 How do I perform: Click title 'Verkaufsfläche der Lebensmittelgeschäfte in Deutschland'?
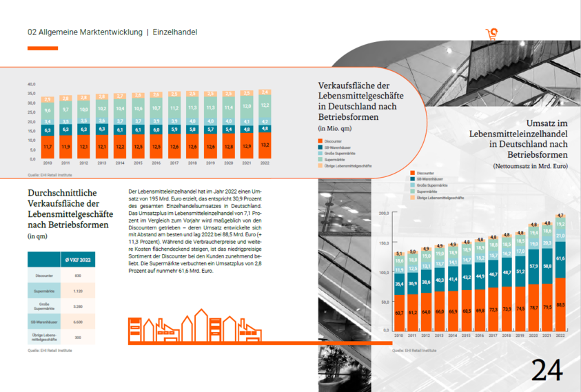tap(360, 101)
